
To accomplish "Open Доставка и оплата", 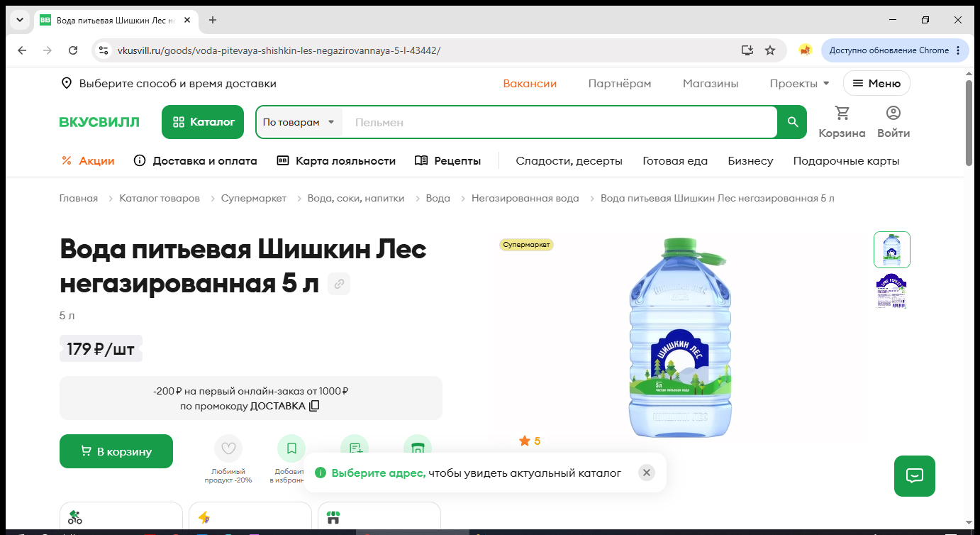I will pyautogui.click(x=196, y=160).
